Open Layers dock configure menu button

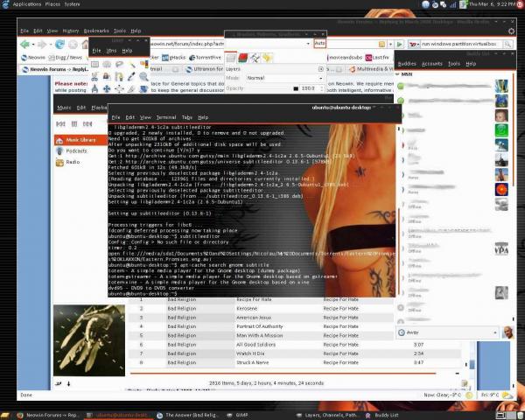pos(321,69)
